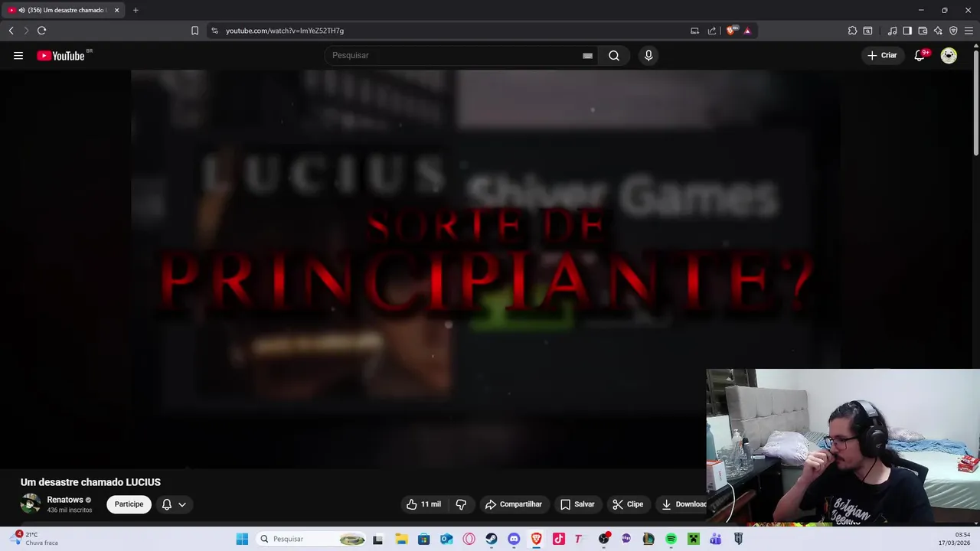Select the 'Um desastre chamado' browser tab
This screenshot has height=551, width=980.
click(x=64, y=10)
